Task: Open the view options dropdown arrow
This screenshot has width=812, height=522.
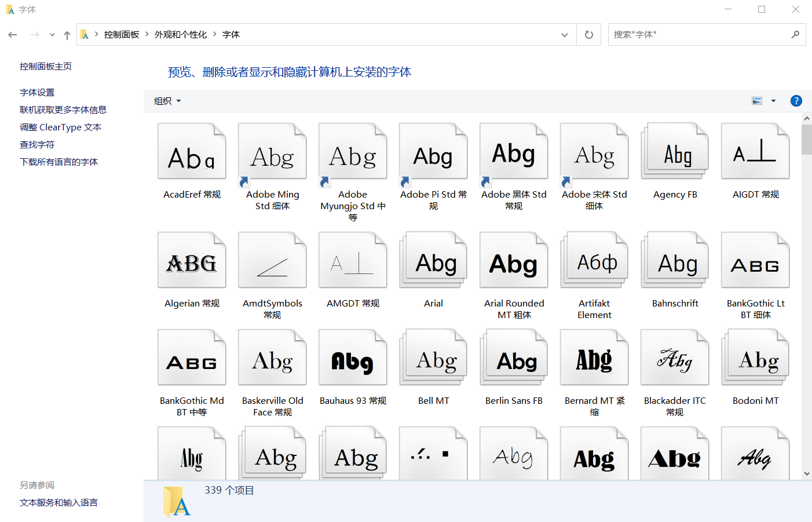Action: click(x=773, y=101)
